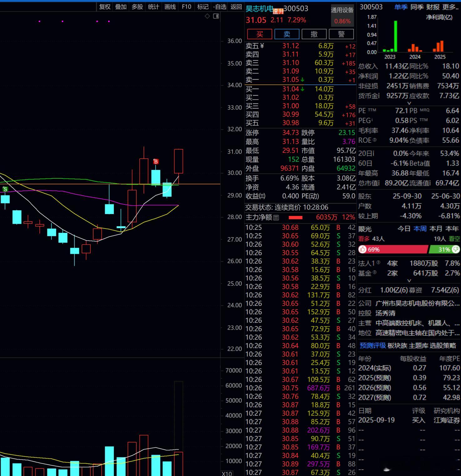This screenshot has width=461, height=476.
Task: Open the 预测评级 tab
Action: point(372,345)
